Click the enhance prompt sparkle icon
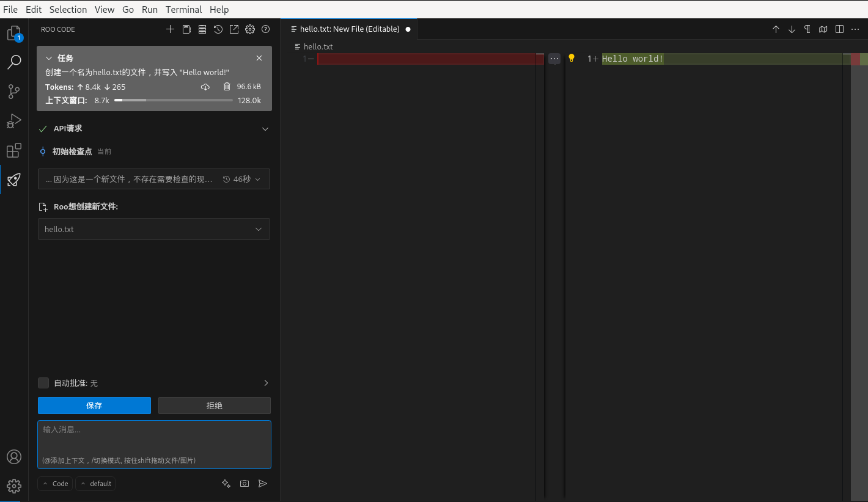868x502 pixels. point(226,484)
